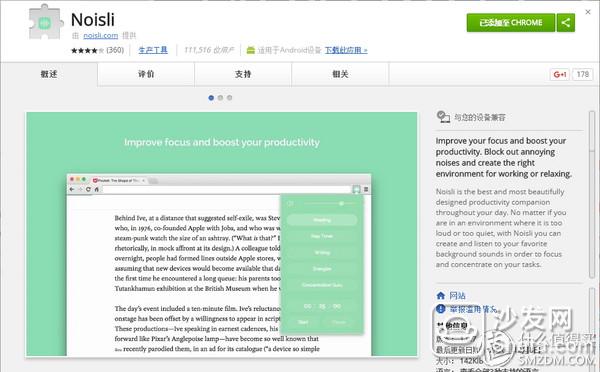Click the 178 Google+ count box

click(x=583, y=74)
